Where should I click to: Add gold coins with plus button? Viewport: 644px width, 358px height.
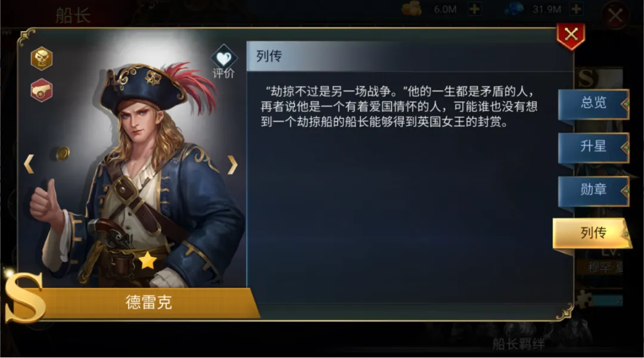pos(475,9)
